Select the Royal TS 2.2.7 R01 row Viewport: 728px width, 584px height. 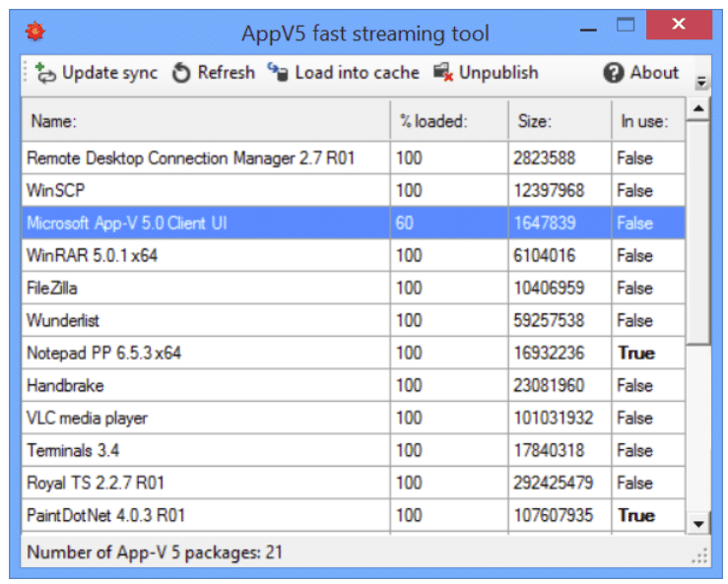tap(354, 484)
